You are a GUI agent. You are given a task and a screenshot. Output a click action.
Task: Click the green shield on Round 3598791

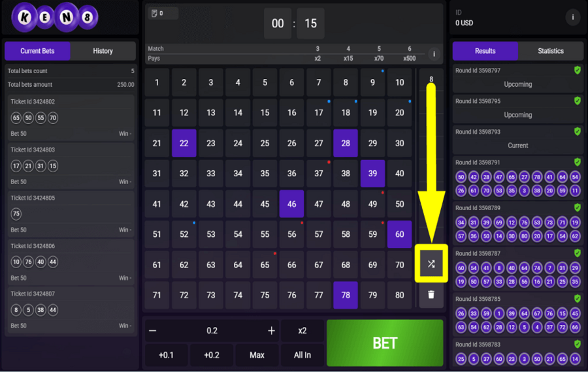tap(577, 162)
